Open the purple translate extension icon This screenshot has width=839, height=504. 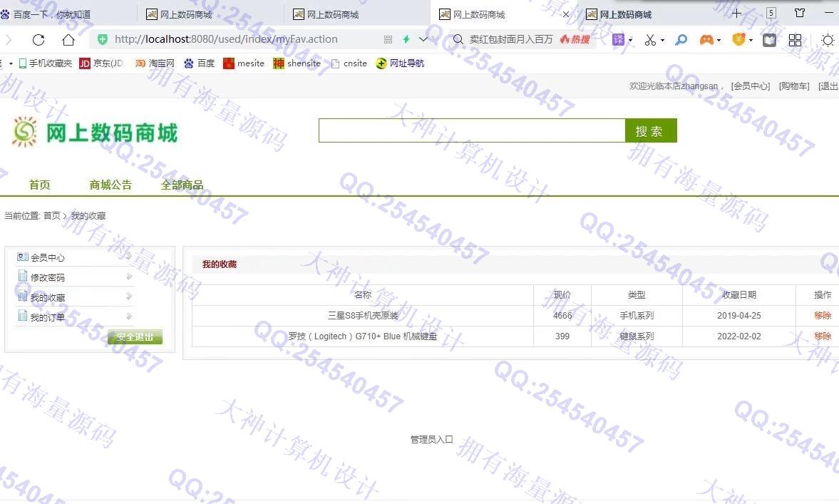coord(618,40)
